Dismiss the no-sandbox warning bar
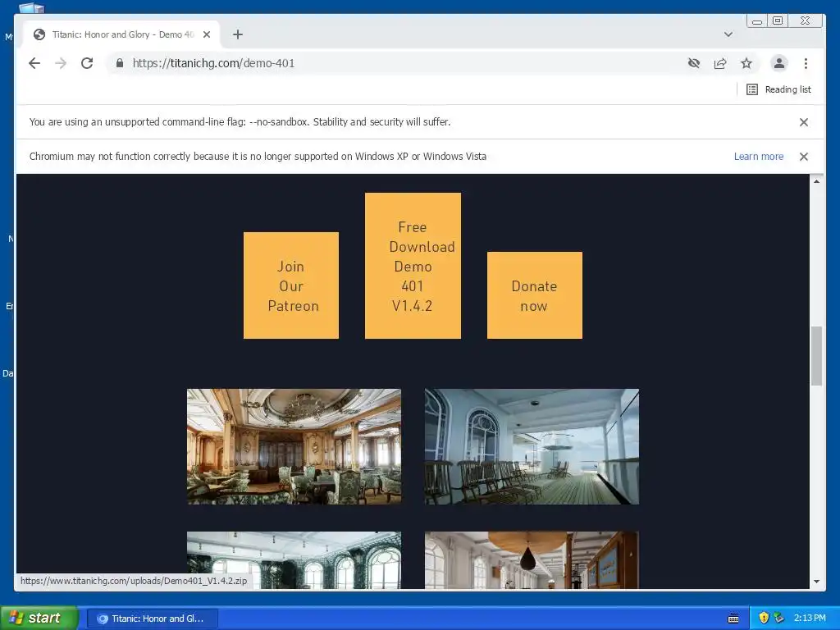 pos(804,122)
